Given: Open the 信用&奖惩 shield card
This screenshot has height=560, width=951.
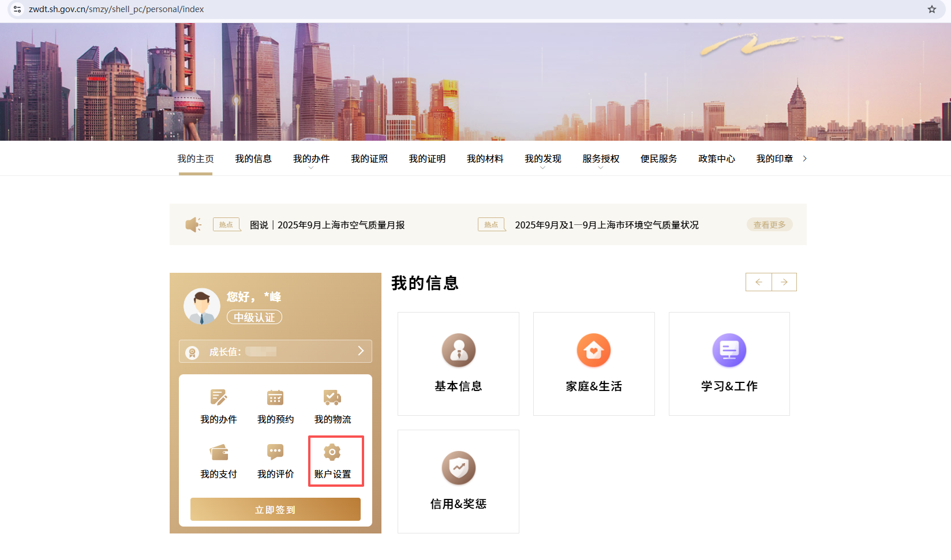Looking at the screenshot, I should [x=458, y=482].
